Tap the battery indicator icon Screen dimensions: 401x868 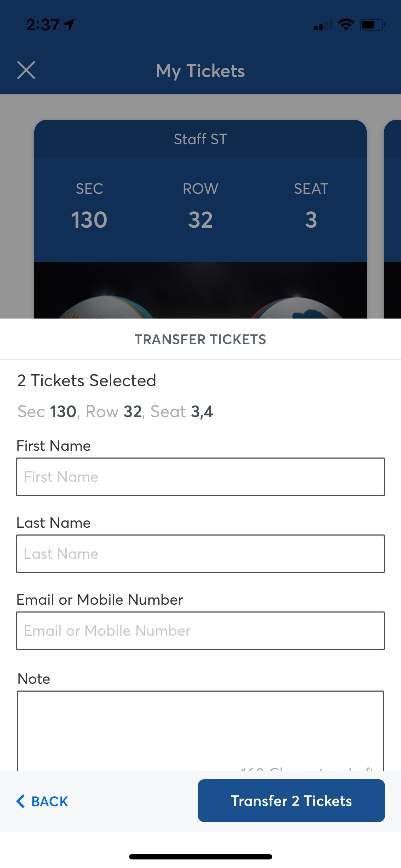coord(372,25)
